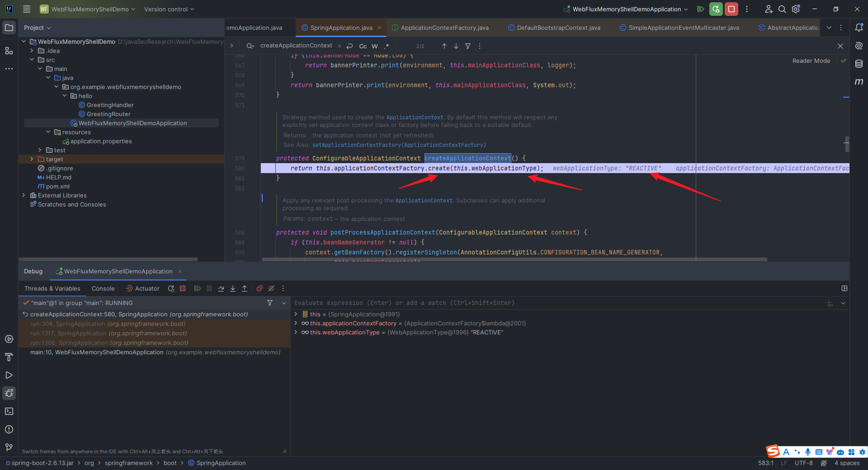This screenshot has height=470, width=868.
Task: Expand External Libraries node
Action: click(x=24, y=195)
